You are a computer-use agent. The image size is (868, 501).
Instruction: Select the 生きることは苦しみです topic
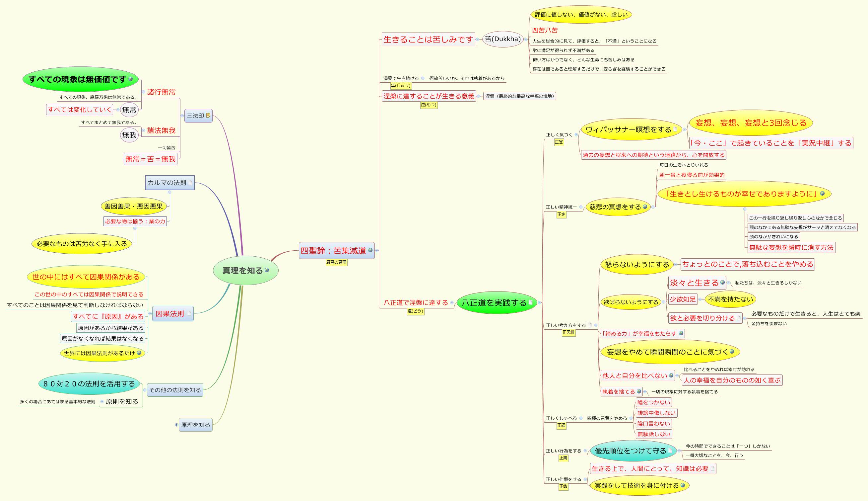click(428, 39)
